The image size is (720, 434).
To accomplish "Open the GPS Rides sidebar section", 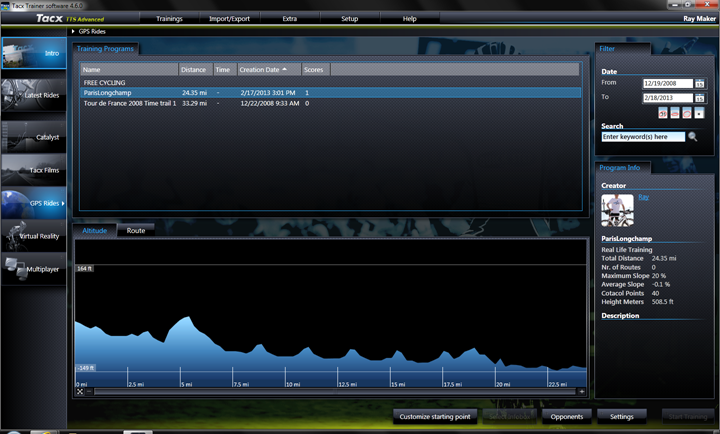I will coord(34,203).
